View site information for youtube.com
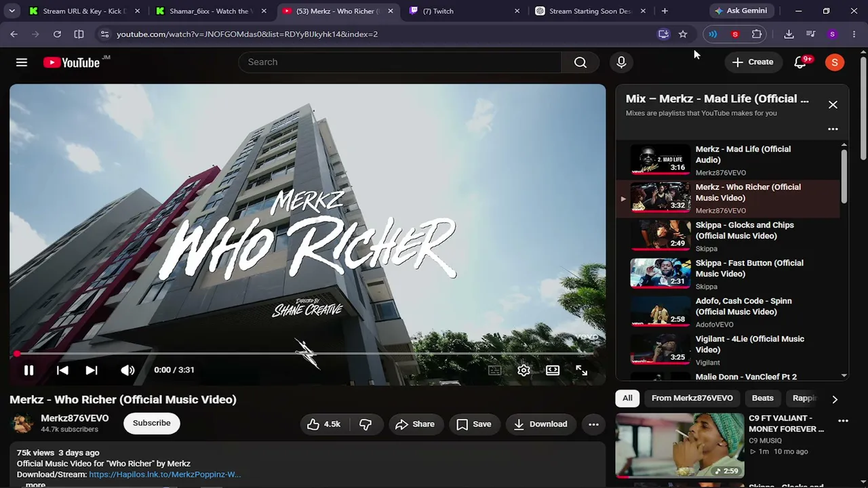The image size is (868, 488). click(104, 34)
